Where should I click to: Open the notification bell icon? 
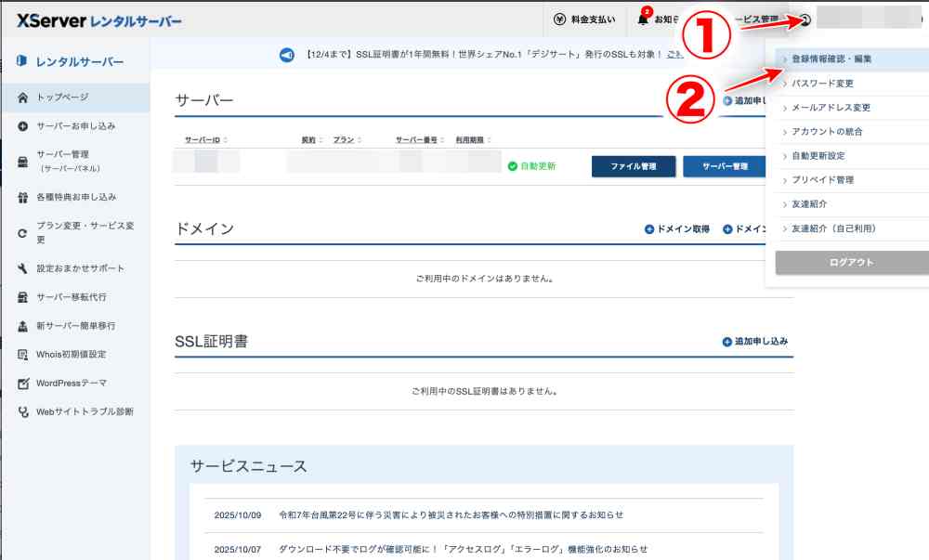tap(643, 20)
